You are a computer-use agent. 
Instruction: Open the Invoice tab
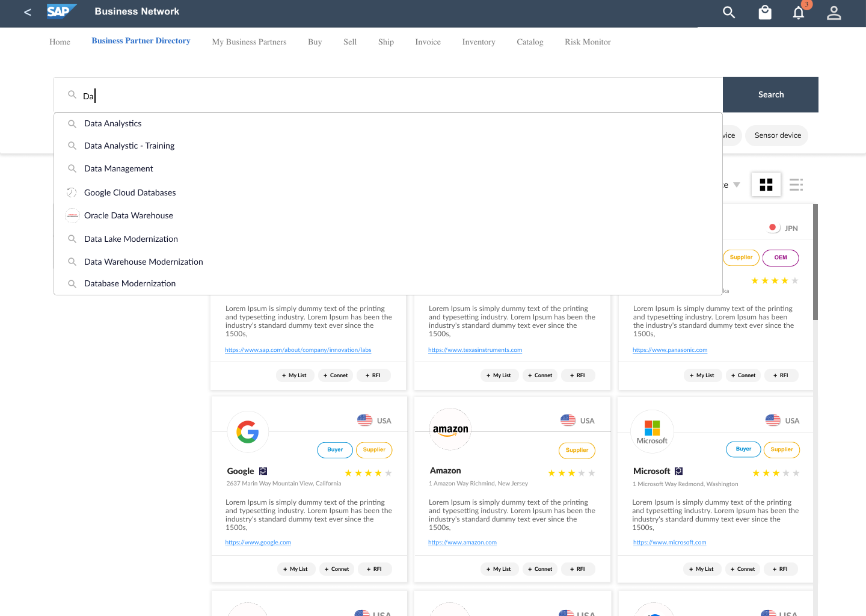[428, 42]
